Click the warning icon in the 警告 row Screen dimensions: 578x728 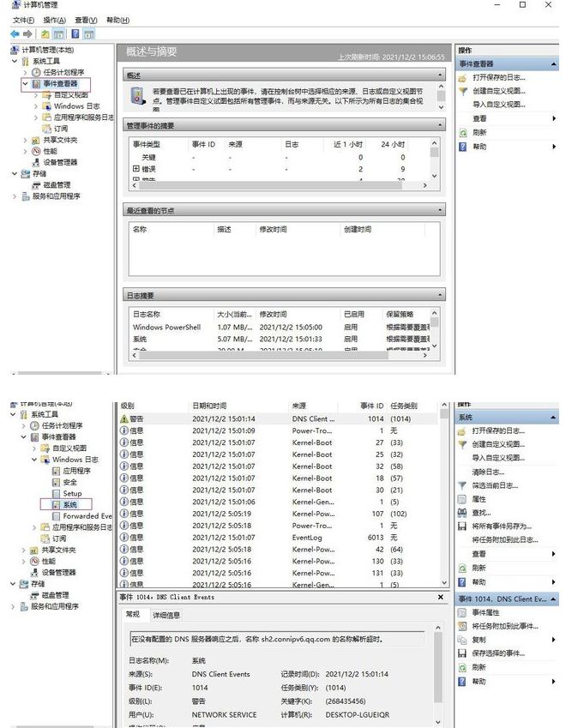pyautogui.click(x=124, y=418)
